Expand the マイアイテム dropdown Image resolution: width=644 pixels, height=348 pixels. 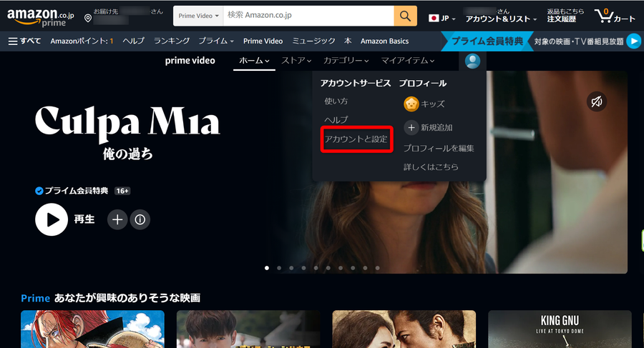[x=407, y=61]
